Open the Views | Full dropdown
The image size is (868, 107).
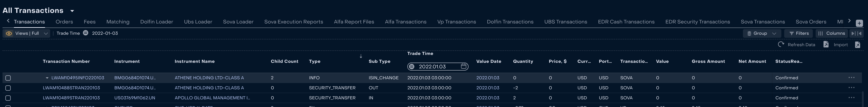point(27,33)
